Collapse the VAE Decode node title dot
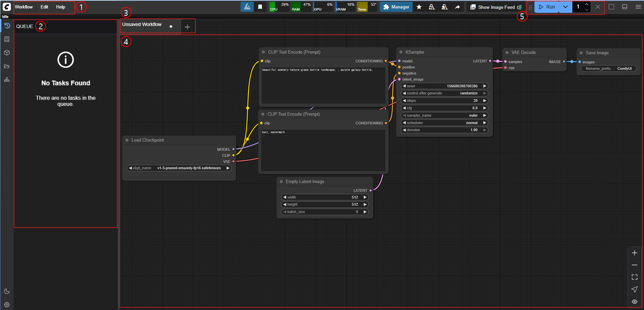 coord(507,52)
